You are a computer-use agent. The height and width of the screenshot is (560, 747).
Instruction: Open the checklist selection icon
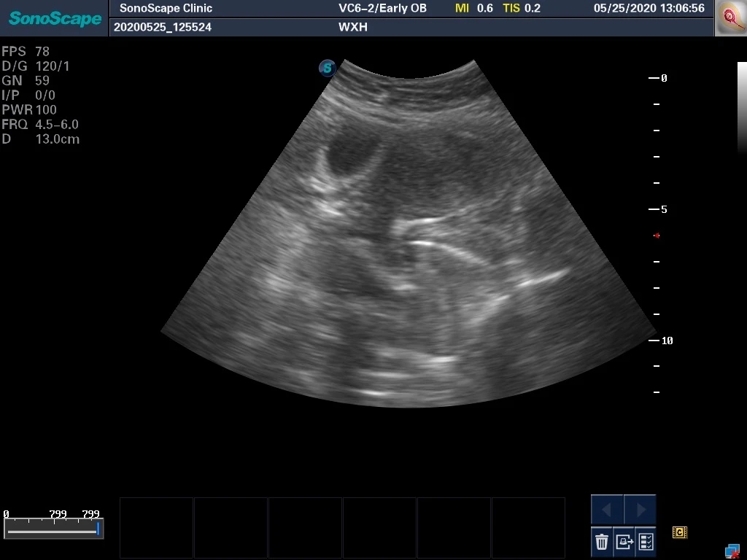(646, 542)
